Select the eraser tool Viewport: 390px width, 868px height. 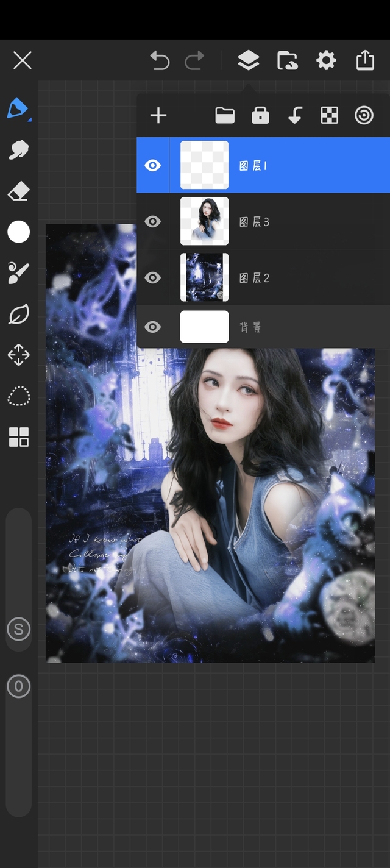coord(18,192)
